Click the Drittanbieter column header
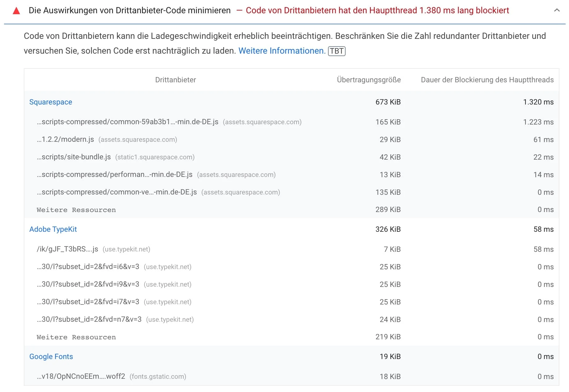The image size is (569, 392). pos(175,80)
